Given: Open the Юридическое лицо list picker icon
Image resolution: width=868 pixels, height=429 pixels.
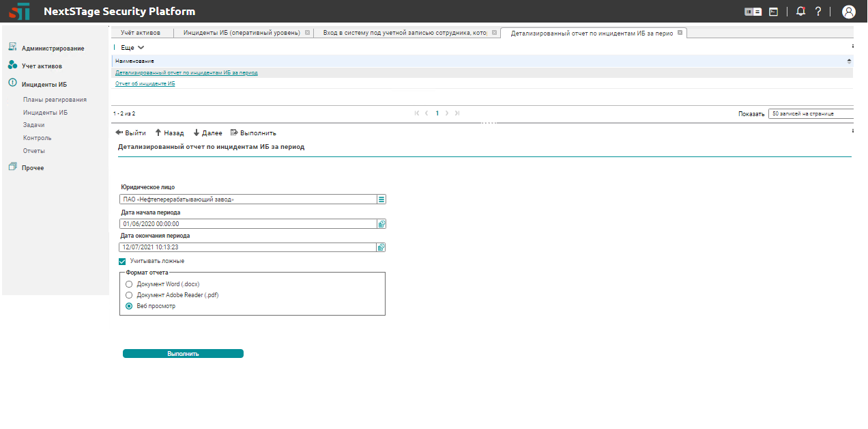Looking at the screenshot, I should click(x=382, y=199).
